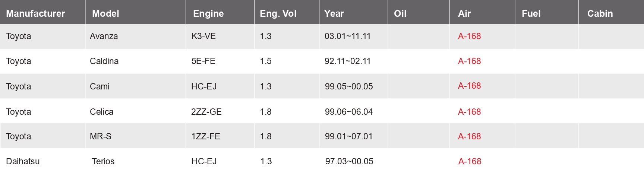Select the Model column header
644x174 pixels.
coord(105,14)
